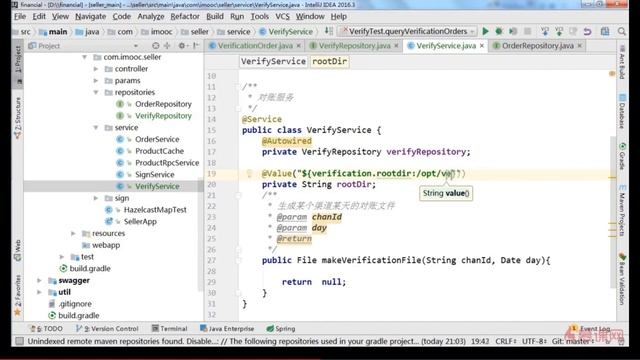Screen dimensions: 640x360
Task: Open the Event Log
Action: pos(591,329)
